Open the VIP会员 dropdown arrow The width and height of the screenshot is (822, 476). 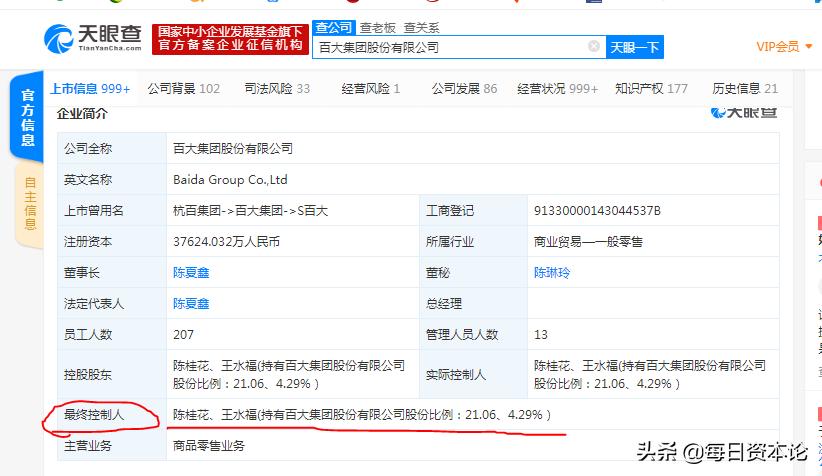click(x=808, y=47)
